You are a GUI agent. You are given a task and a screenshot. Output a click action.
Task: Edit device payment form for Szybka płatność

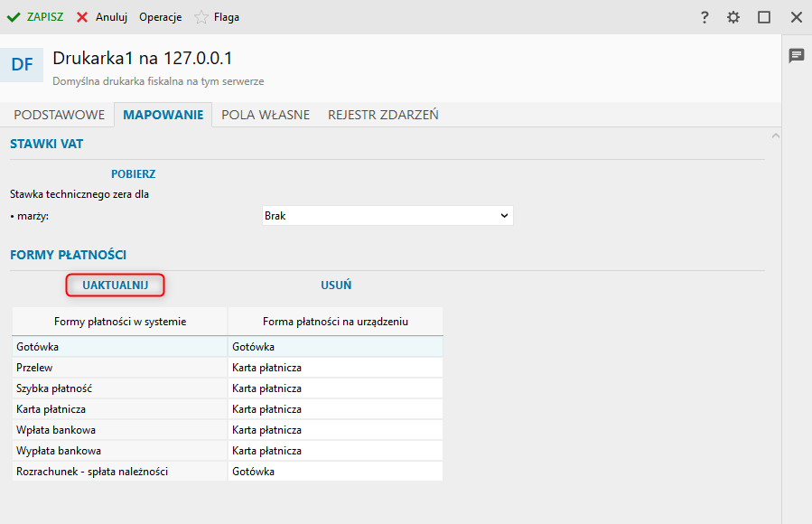(x=336, y=388)
